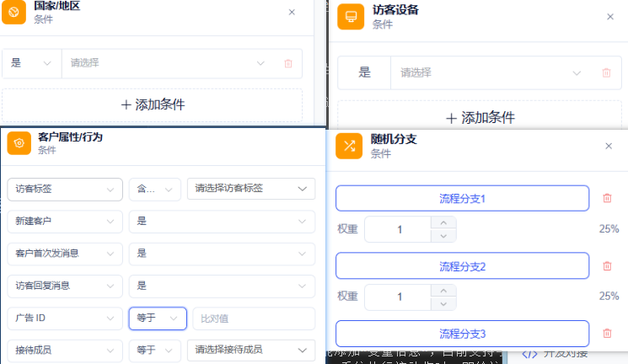Delete the condition row in 国家/地区 panel
628x364 pixels.
pyautogui.click(x=288, y=63)
